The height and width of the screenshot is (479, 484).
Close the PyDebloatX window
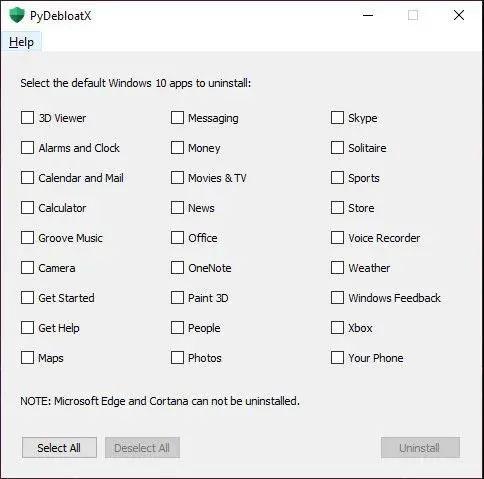tap(459, 15)
